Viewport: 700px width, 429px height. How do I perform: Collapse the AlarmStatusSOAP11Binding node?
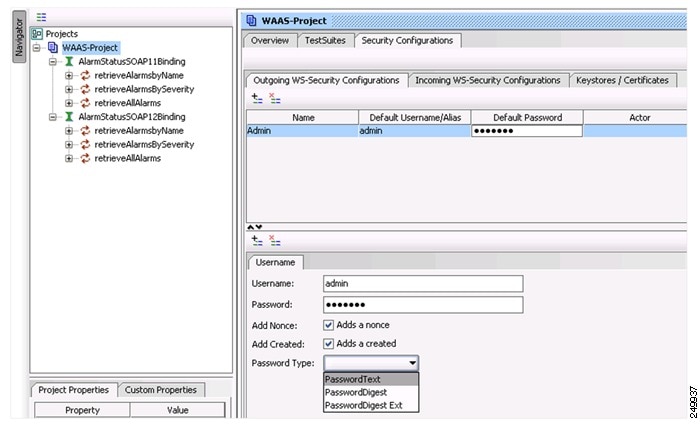click(53, 61)
